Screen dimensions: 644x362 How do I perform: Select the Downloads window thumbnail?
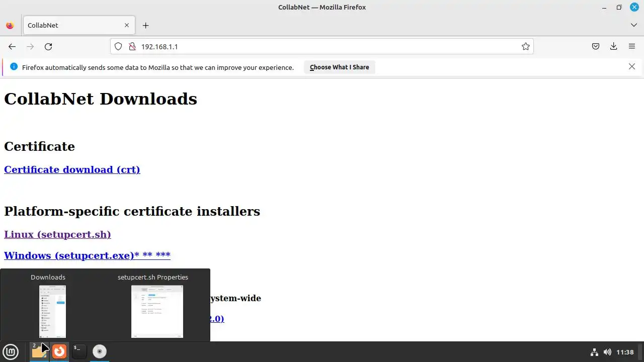52,311
